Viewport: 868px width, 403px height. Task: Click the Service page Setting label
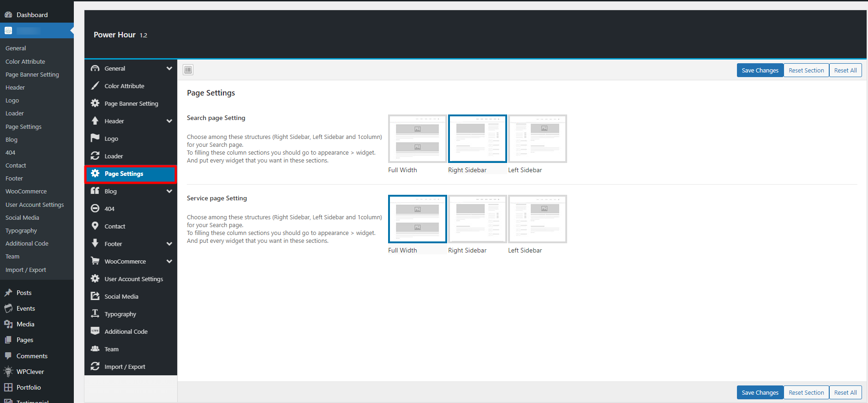click(217, 198)
